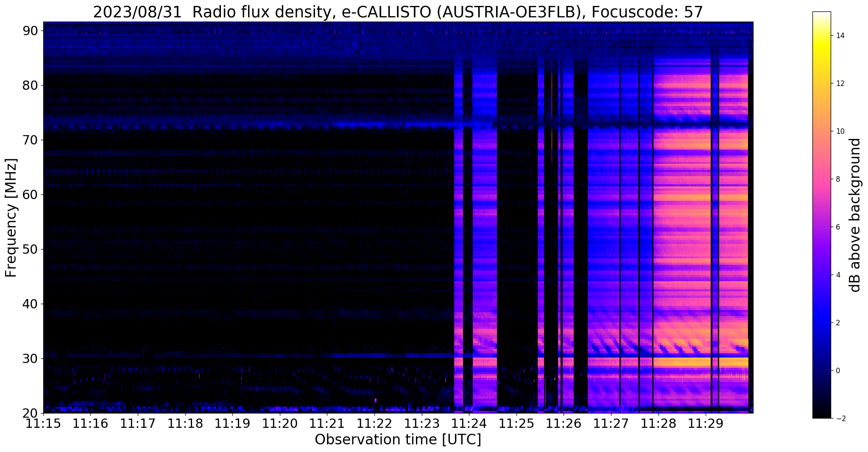Click the 50 MHz frequency tick label

31,249
